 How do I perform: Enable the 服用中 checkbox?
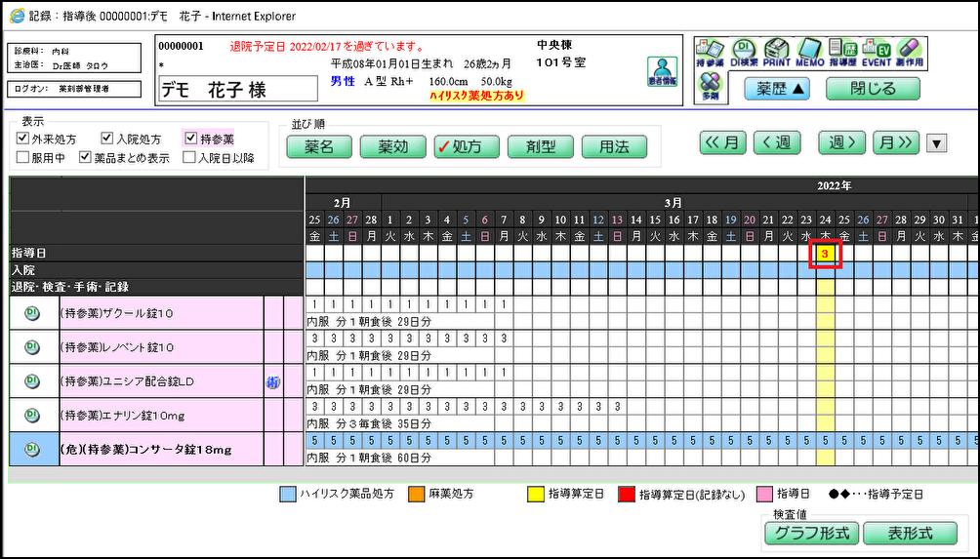point(23,157)
